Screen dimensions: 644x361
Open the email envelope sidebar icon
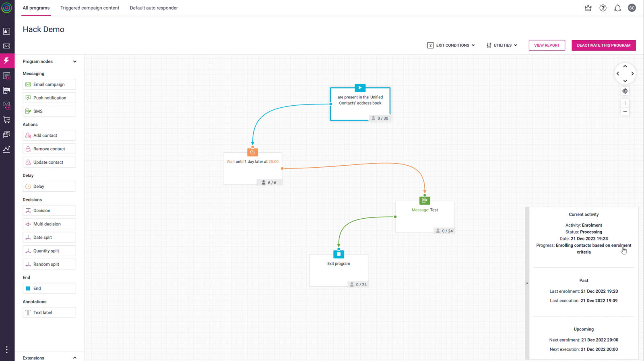(x=7, y=46)
